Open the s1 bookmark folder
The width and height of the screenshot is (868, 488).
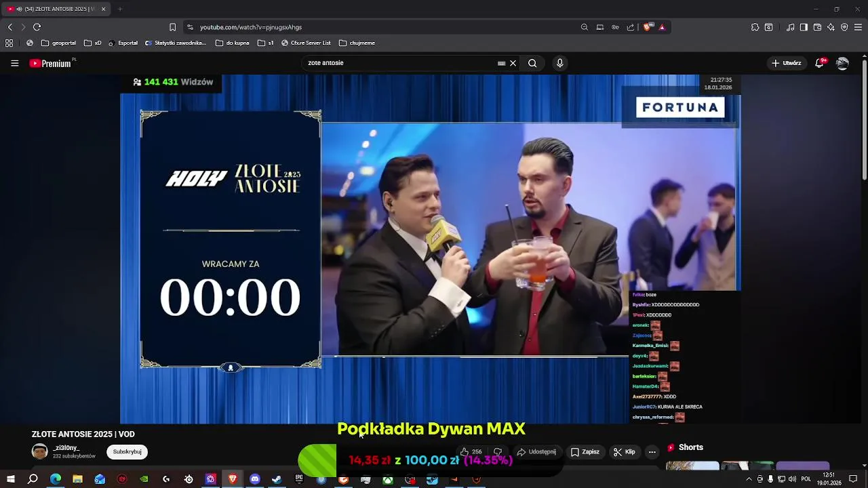[265, 43]
